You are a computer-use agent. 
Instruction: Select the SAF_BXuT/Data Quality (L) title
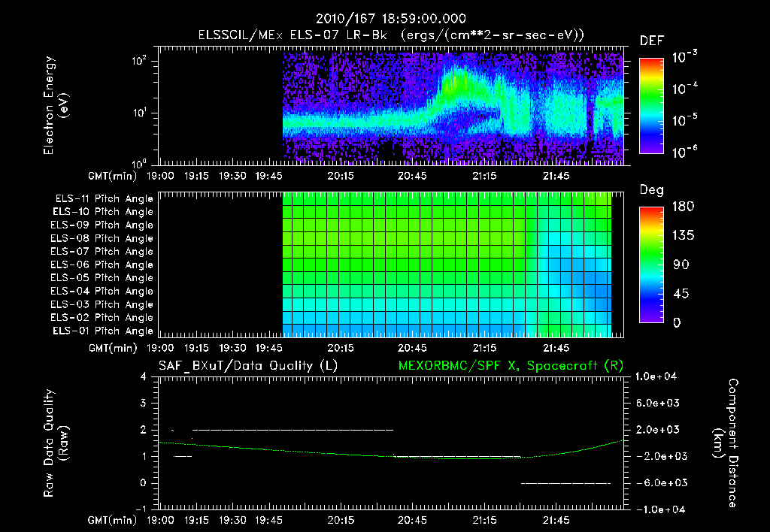[x=248, y=366]
